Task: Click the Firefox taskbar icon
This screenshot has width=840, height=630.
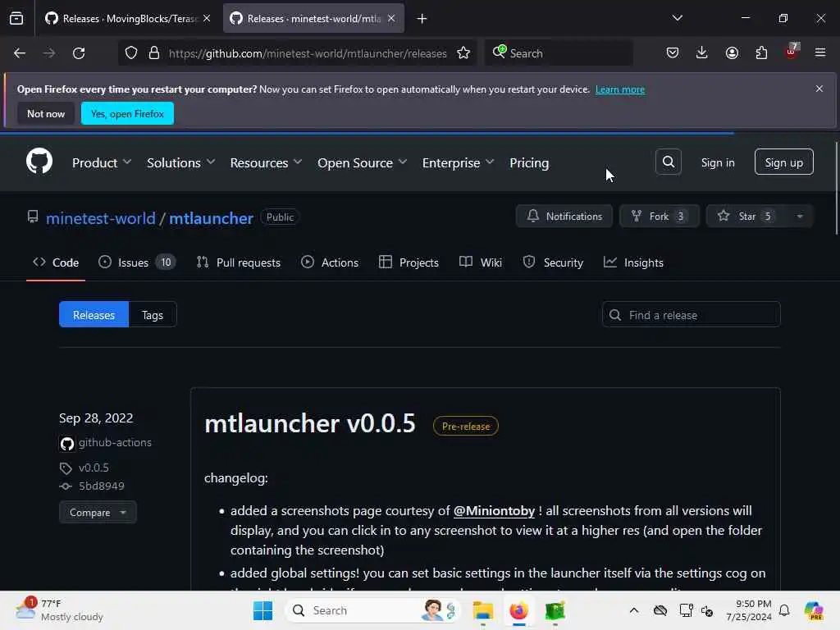Action: [518, 610]
